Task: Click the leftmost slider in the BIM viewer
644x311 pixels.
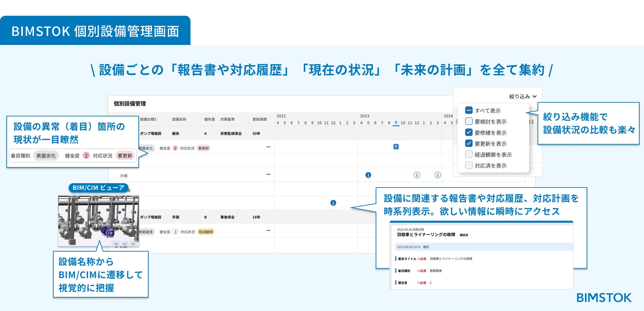Action: (116, 243)
